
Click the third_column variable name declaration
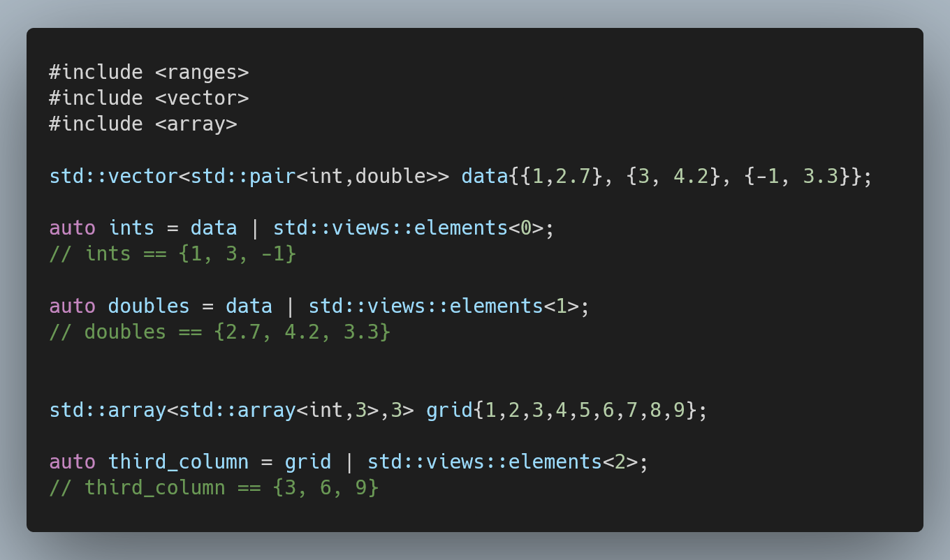178,462
